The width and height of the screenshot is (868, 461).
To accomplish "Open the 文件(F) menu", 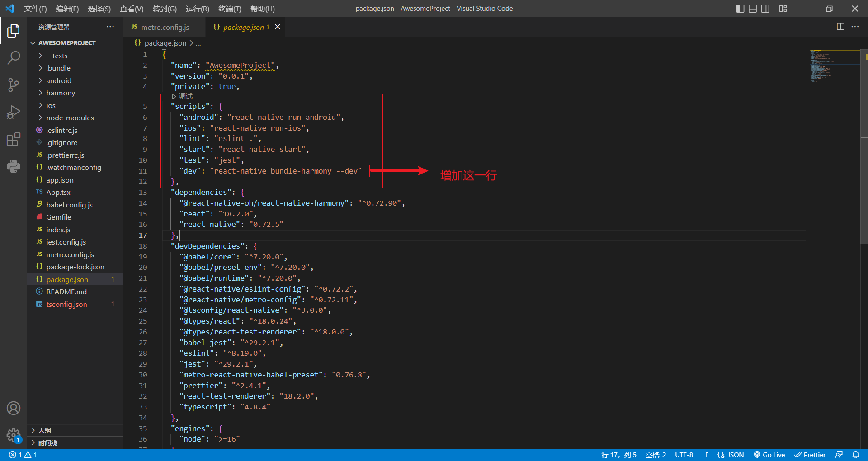I will click(x=35, y=9).
